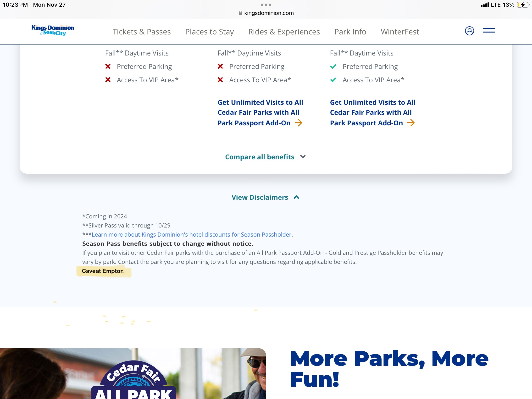This screenshot has height=399, width=532.
Task: Tap the three-dot multitasking icon at top
Action: (x=266, y=5)
